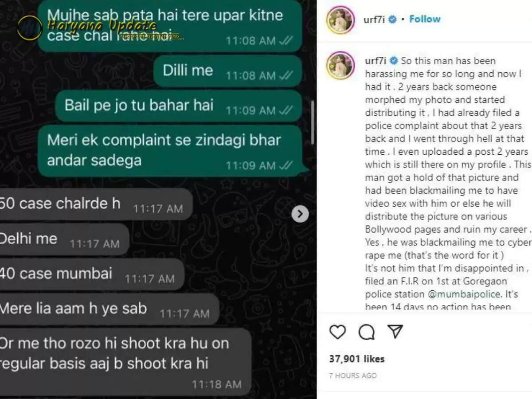Select 'Bail pe jo tu bahar hai' message
Image resolution: width=532 pixels, height=399 pixels.
(179, 106)
